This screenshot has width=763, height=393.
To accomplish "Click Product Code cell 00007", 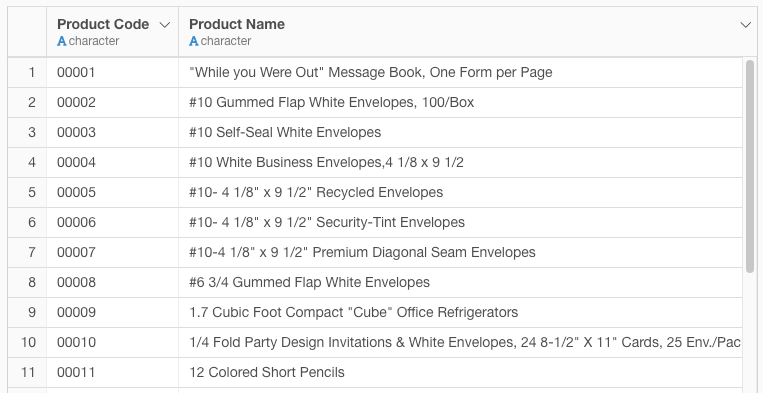I will [112, 252].
